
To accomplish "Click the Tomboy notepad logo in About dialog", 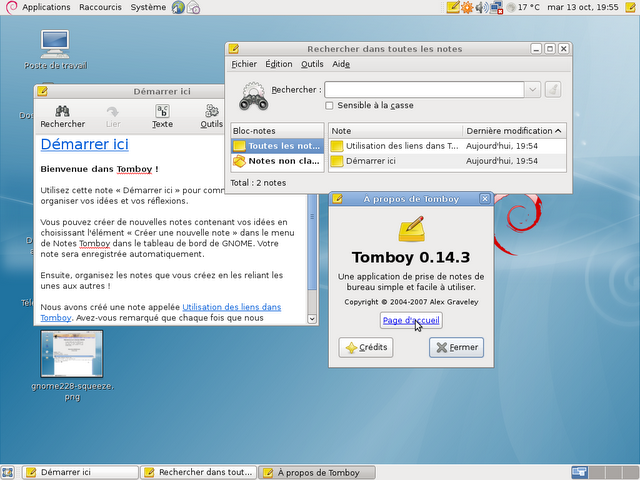I will (411, 229).
